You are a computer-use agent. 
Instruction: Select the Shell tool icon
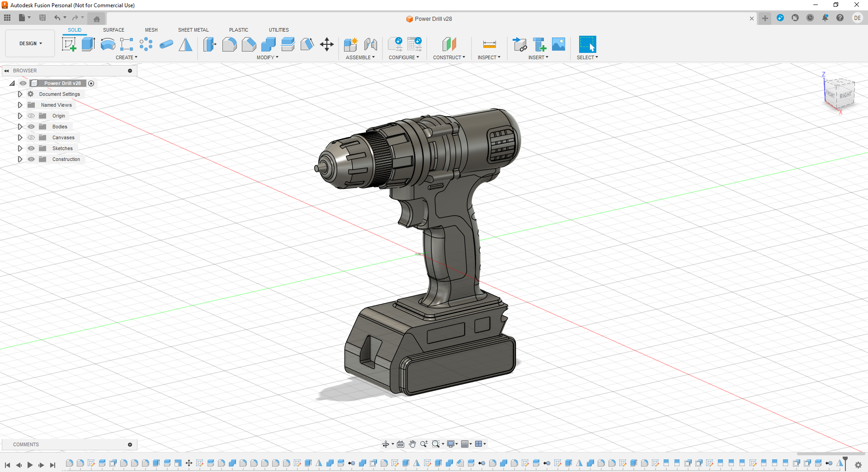[269, 44]
